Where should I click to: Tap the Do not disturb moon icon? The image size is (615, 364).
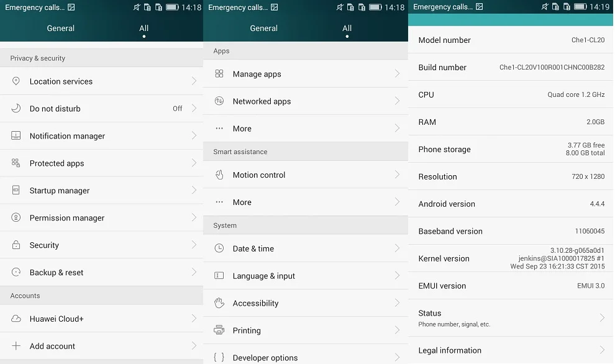(x=16, y=109)
